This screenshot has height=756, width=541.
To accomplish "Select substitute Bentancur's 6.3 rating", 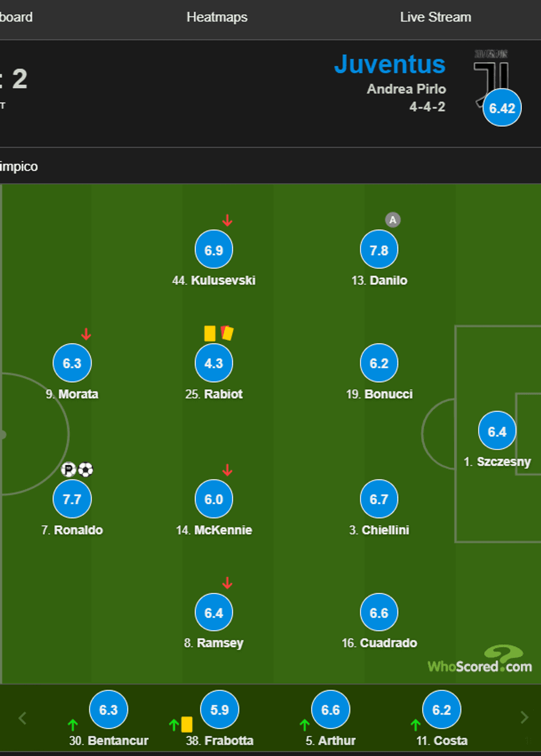I will tap(108, 710).
